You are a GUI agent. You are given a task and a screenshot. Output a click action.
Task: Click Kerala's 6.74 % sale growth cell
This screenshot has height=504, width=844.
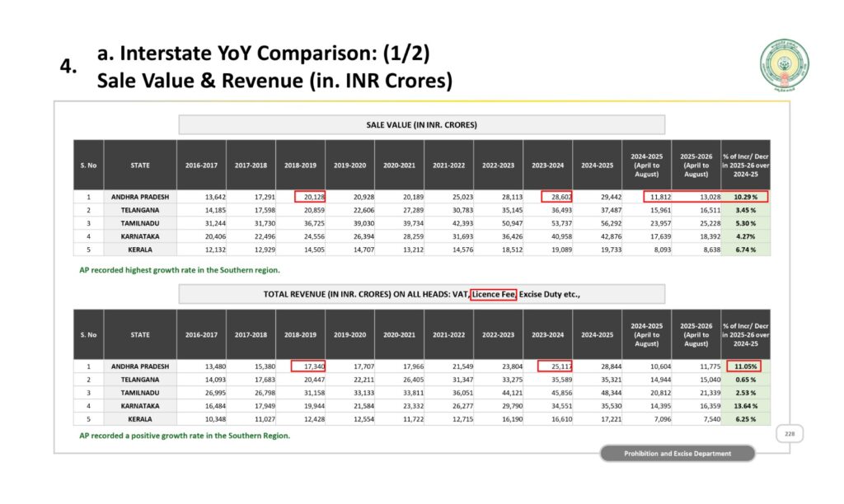tap(745, 250)
